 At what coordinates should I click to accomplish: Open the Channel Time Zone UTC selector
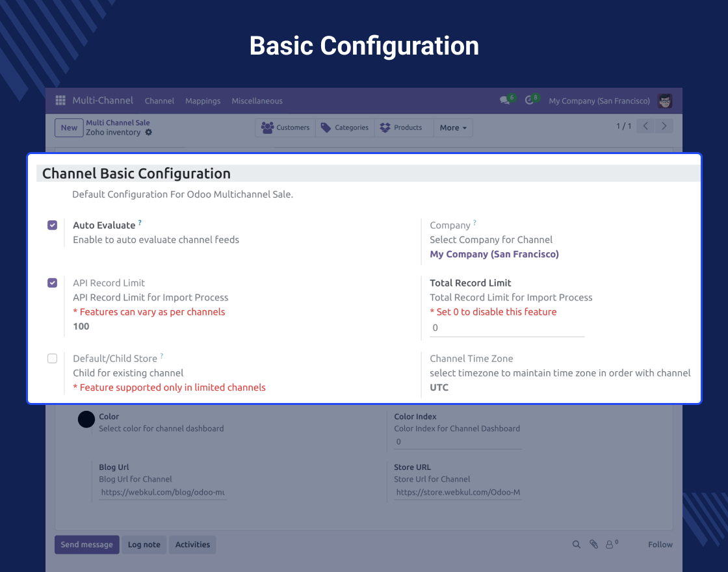point(439,387)
